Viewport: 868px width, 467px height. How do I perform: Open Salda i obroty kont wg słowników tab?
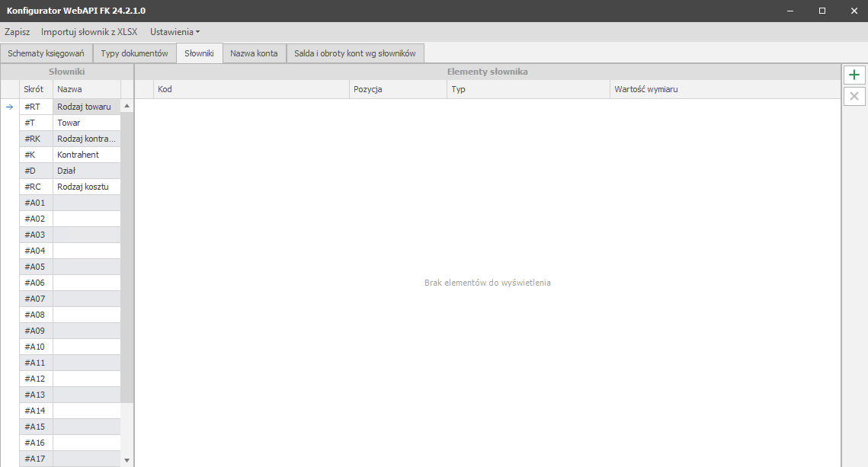click(x=355, y=53)
